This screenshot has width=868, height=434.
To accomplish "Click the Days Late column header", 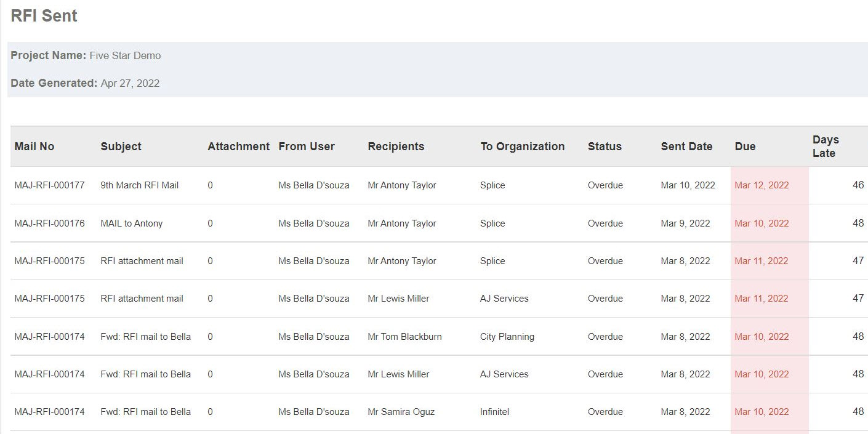I will (826, 147).
